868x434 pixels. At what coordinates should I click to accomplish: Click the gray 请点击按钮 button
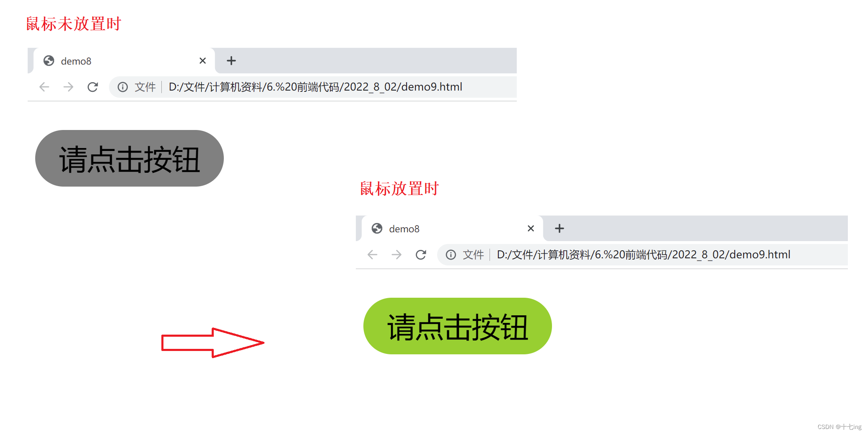point(130,159)
